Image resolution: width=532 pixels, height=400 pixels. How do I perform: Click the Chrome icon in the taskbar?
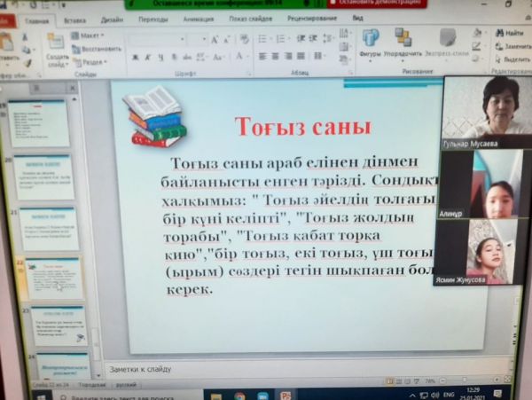239,396
